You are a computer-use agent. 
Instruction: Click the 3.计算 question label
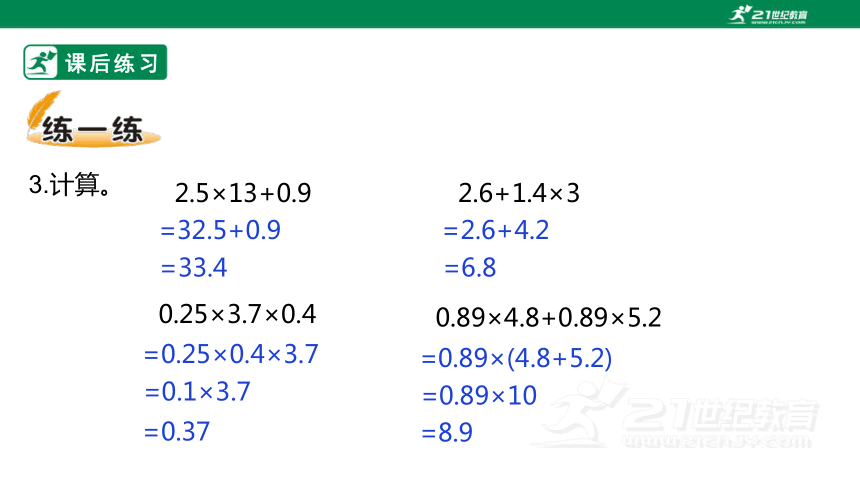pos(70,184)
